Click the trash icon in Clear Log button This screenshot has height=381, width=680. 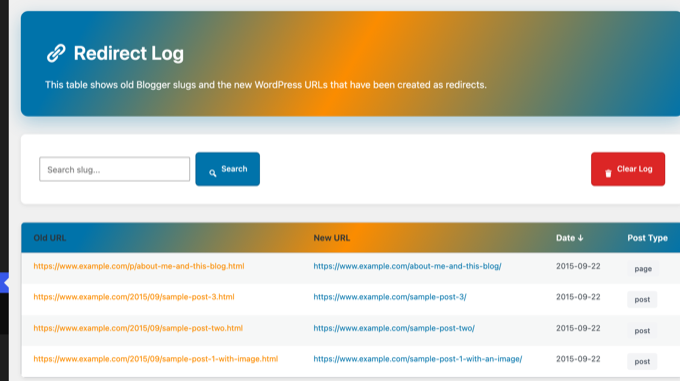(x=608, y=173)
